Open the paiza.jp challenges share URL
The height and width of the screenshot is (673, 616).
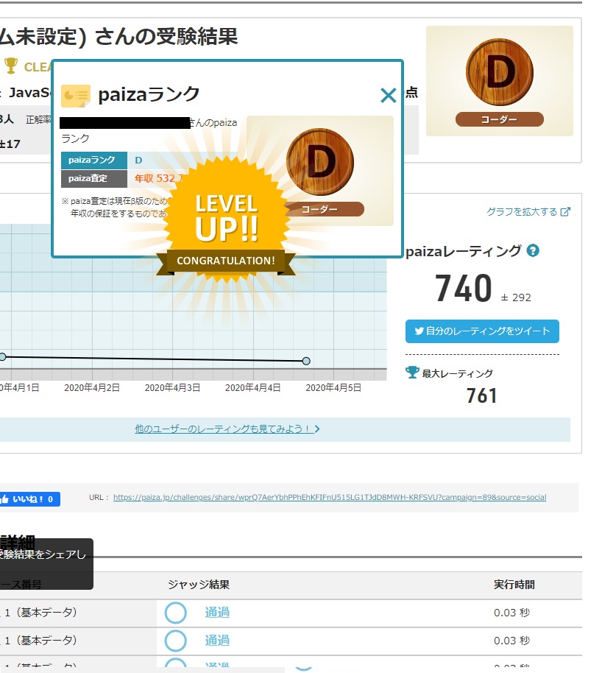click(x=329, y=498)
